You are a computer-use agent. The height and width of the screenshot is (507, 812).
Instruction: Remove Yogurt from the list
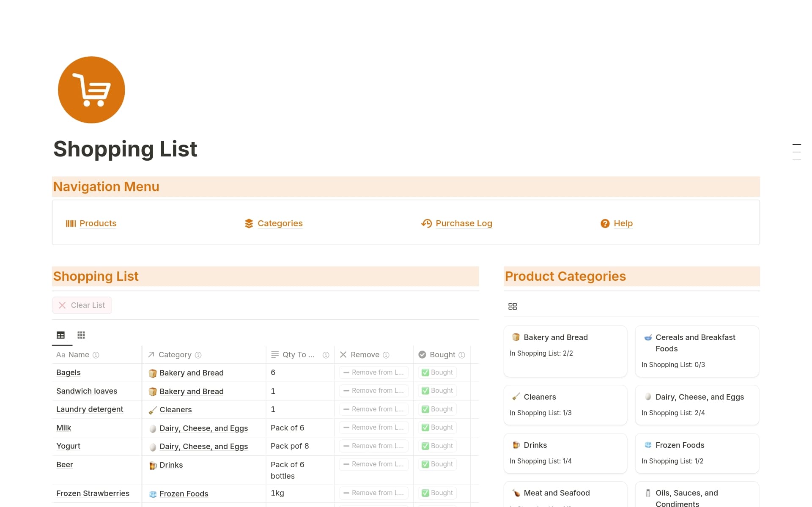point(373,446)
